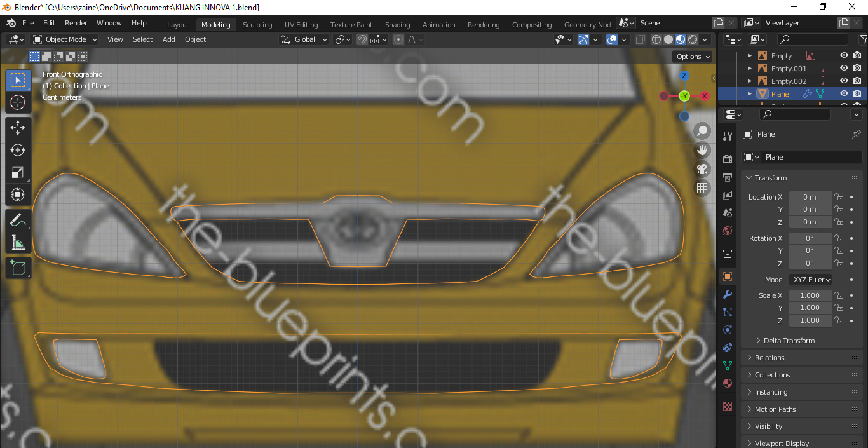Choose the Add Cube tool

(x=18, y=268)
